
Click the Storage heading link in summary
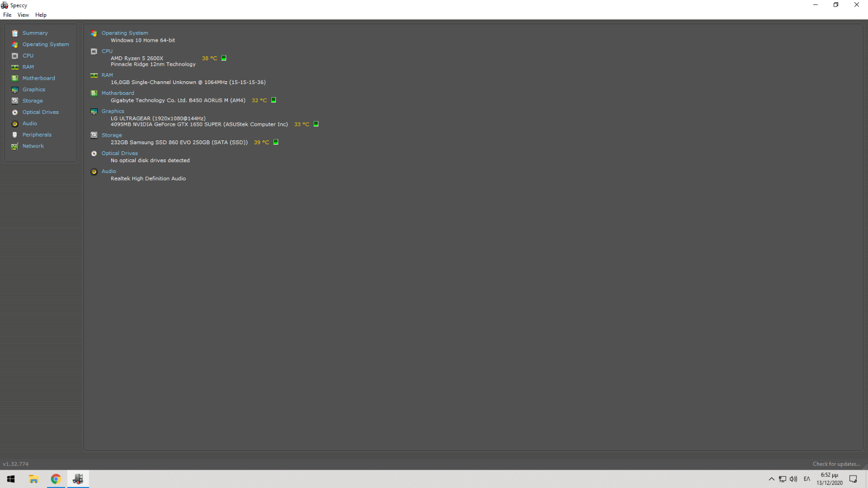click(112, 135)
